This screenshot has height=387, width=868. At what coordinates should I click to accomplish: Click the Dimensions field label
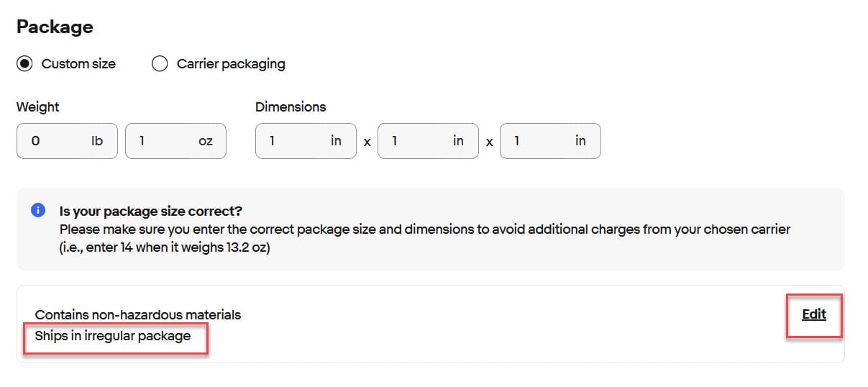click(x=290, y=107)
